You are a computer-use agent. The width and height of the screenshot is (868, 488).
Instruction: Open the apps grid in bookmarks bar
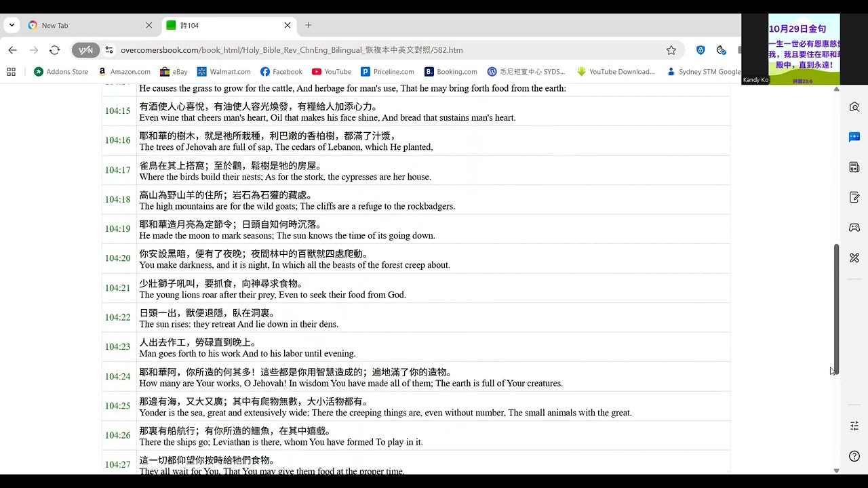[11, 71]
